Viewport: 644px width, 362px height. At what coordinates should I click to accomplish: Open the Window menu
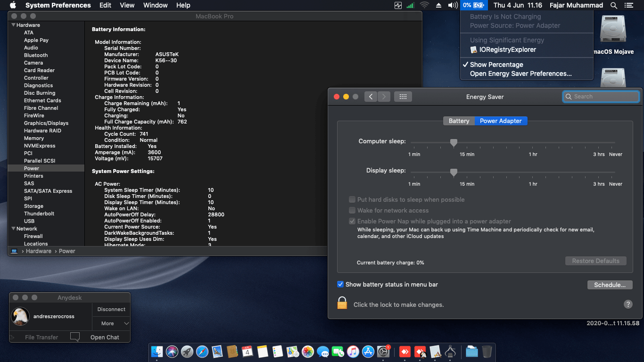[x=155, y=5]
